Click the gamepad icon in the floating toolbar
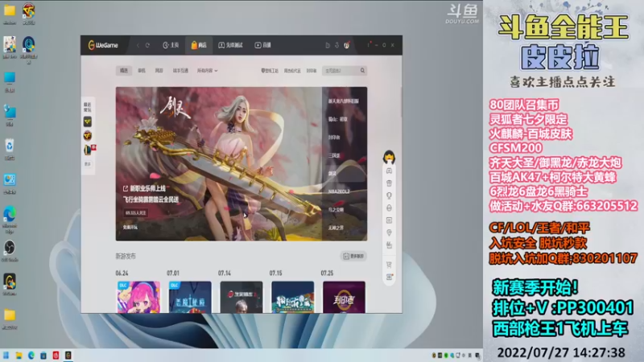The image size is (644, 362). (x=389, y=171)
